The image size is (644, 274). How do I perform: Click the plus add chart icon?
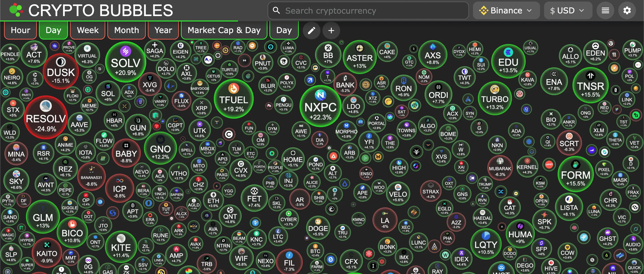[x=331, y=30]
